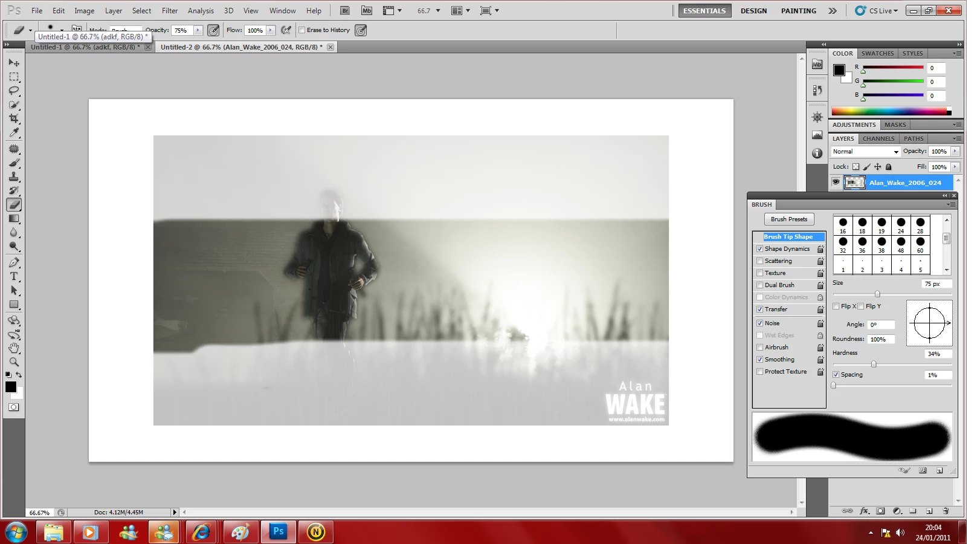Enable Scattering in Brush panel
The image size is (980, 544).
pyautogui.click(x=760, y=261)
